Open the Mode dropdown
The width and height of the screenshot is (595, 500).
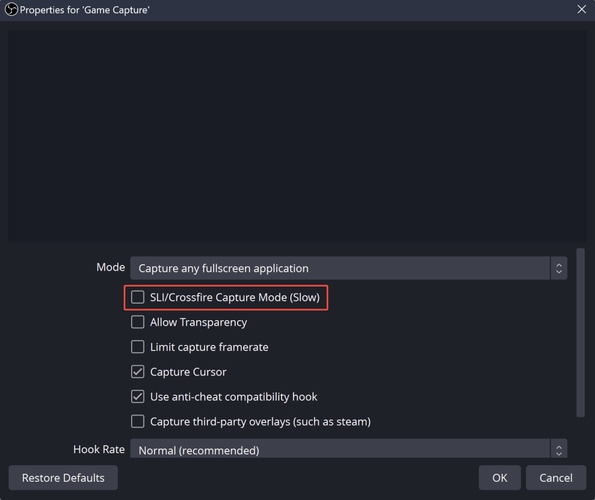pos(348,268)
